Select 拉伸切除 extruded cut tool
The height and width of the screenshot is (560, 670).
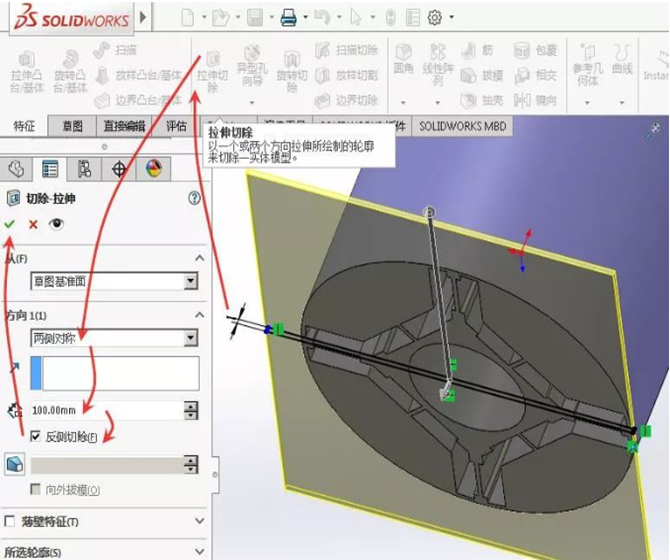tap(212, 73)
